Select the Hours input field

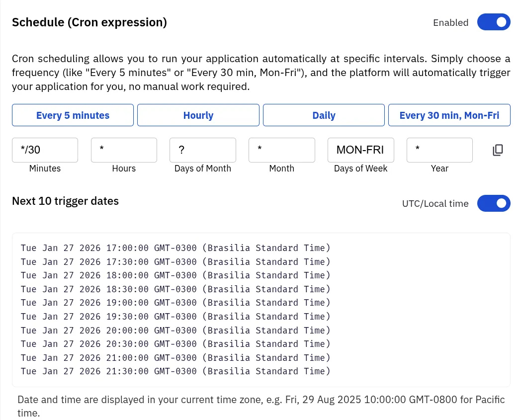pyautogui.click(x=124, y=150)
